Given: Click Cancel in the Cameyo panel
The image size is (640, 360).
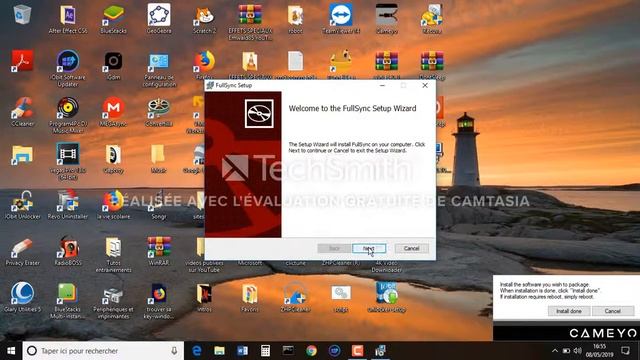Looking at the screenshot, I should click(x=613, y=311).
